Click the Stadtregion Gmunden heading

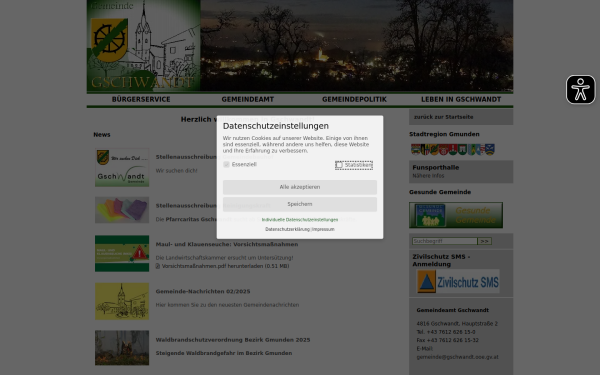(444, 134)
